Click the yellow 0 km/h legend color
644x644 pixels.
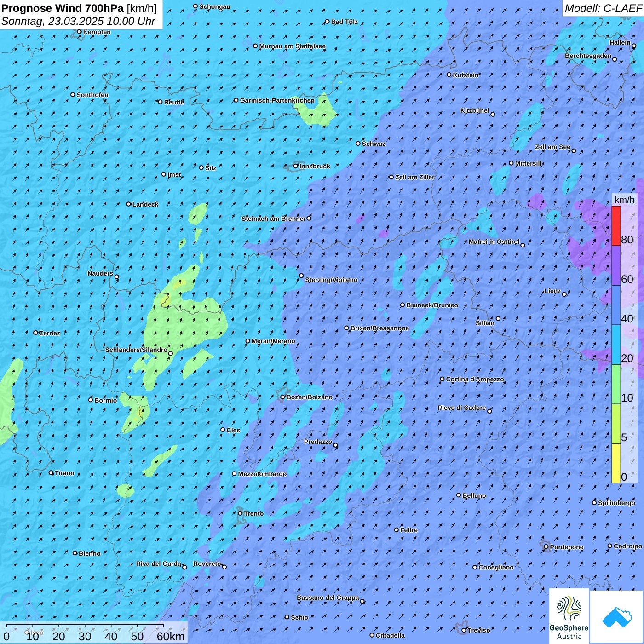616,463
